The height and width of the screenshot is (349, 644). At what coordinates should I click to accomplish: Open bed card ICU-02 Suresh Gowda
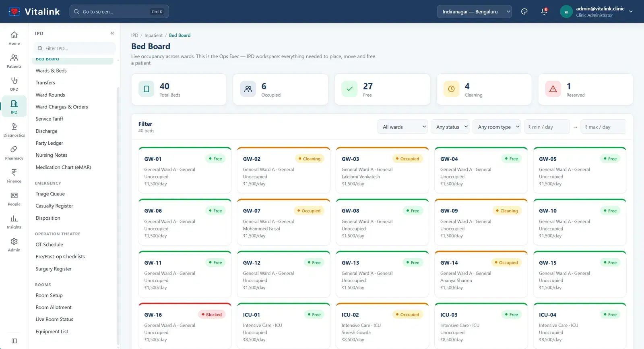coord(382,326)
